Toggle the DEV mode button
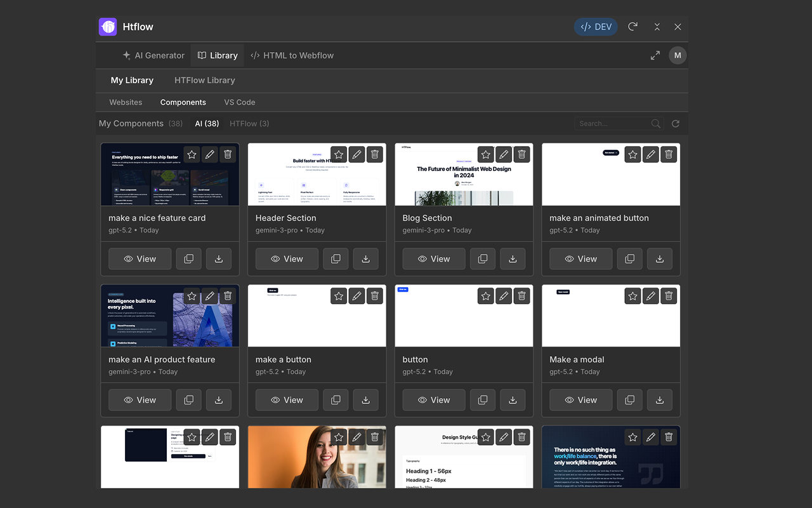This screenshot has width=812, height=508. pyautogui.click(x=596, y=27)
